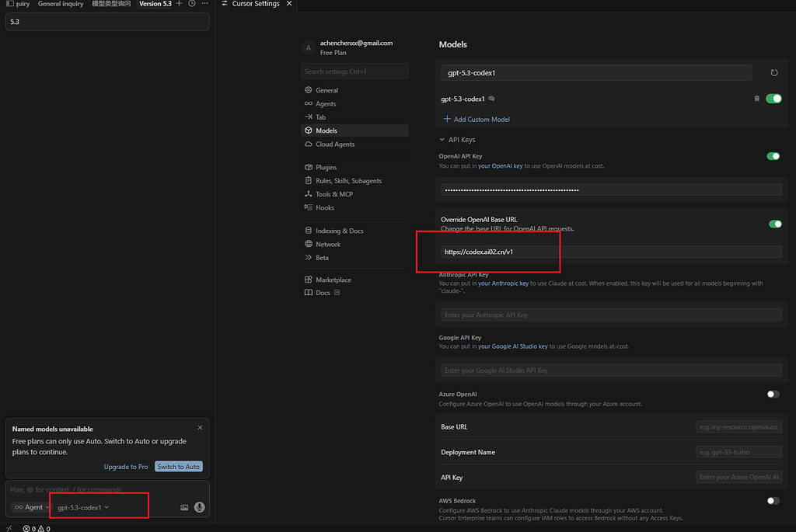The height and width of the screenshot is (532, 796).
Task: Start a new chat with the plus icon
Action: [x=180, y=4]
